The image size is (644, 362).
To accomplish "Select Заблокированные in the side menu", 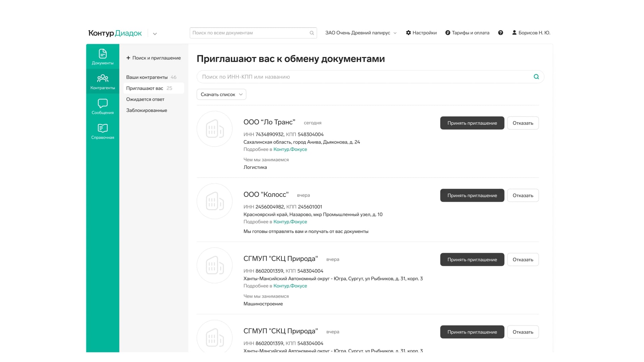I will click(154, 110).
